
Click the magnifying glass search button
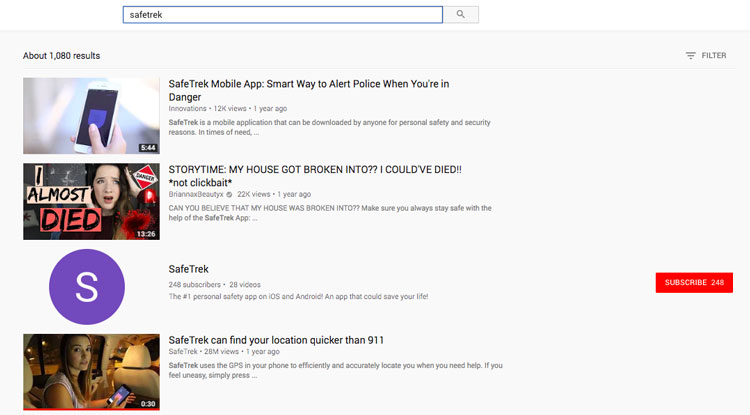tap(461, 14)
